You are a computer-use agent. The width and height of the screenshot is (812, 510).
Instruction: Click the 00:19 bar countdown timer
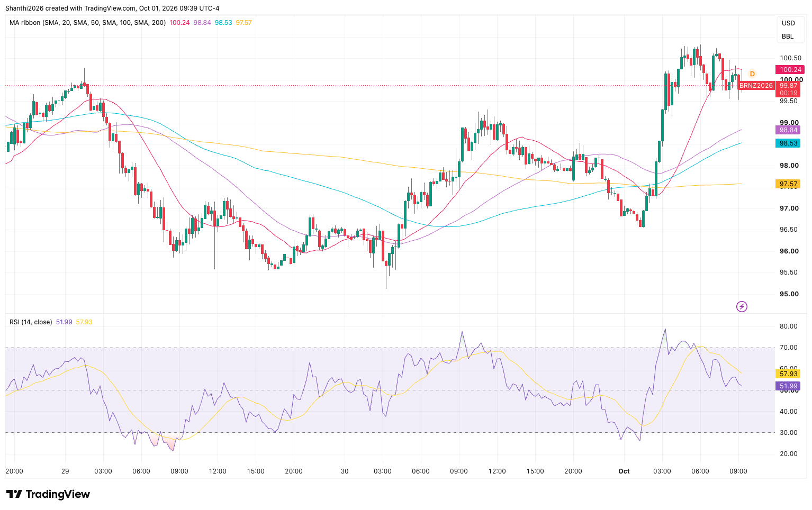coord(788,93)
